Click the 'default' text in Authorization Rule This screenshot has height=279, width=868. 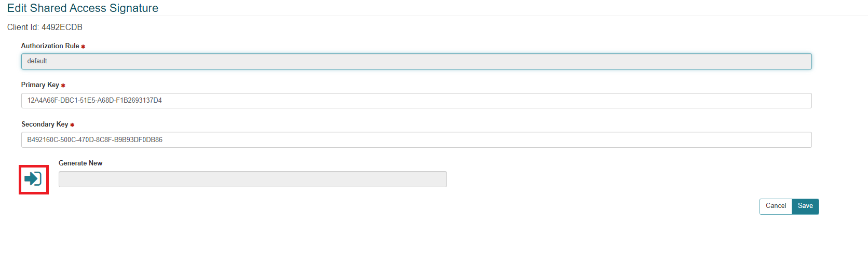(37, 61)
